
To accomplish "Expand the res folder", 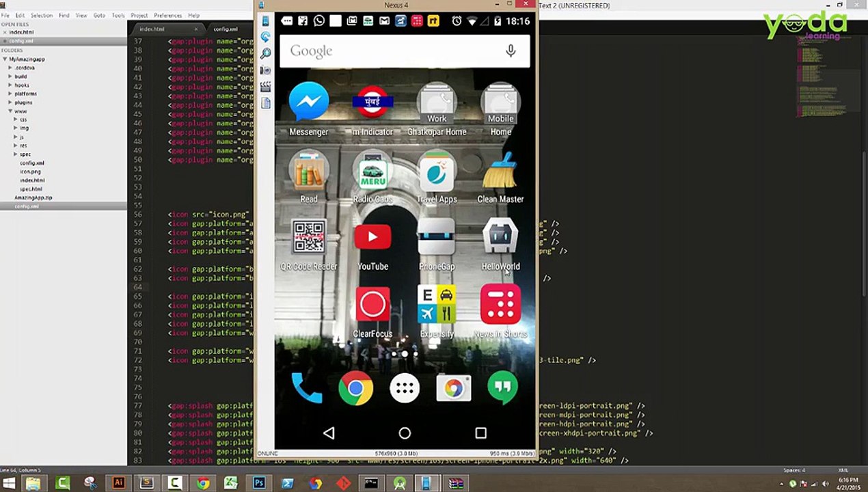I will coord(16,146).
